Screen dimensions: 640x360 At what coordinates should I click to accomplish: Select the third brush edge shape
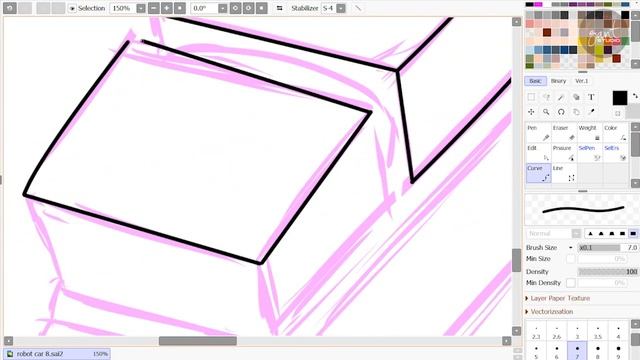coord(611,233)
